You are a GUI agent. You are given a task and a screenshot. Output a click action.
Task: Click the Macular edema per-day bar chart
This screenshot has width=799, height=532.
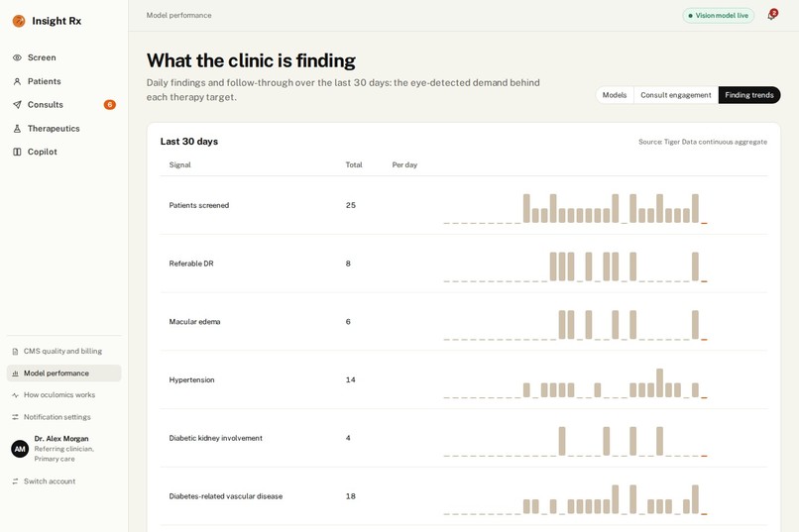(575, 325)
